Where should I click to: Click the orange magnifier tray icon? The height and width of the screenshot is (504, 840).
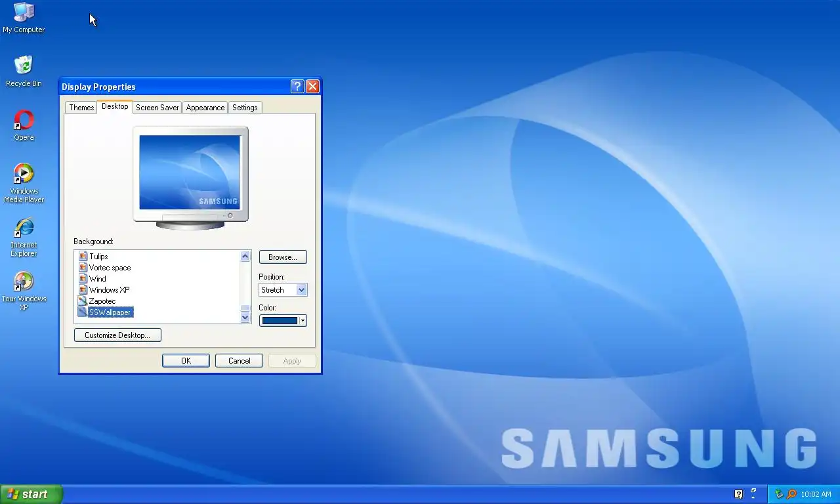791,494
